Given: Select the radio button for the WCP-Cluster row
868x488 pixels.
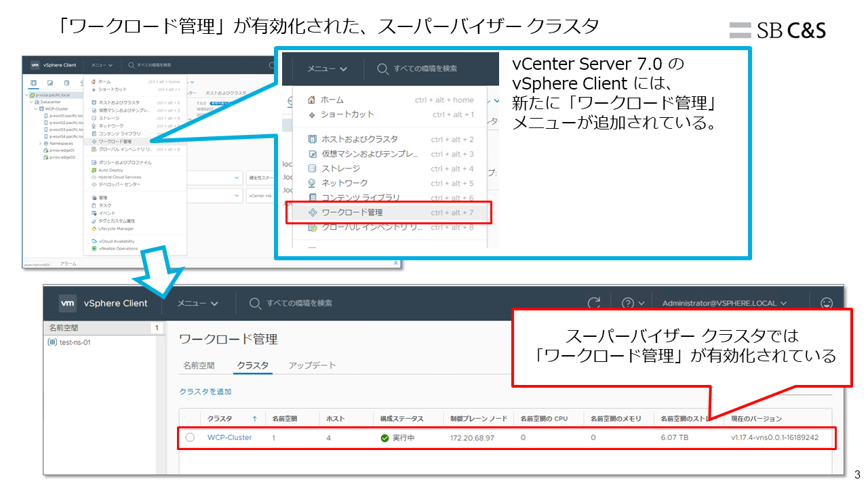Looking at the screenshot, I should (x=190, y=438).
